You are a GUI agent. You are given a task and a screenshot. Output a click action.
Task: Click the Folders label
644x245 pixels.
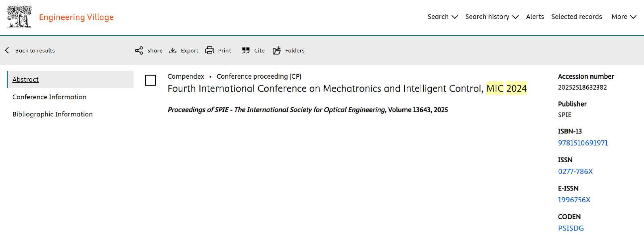pyautogui.click(x=295, y=50)
